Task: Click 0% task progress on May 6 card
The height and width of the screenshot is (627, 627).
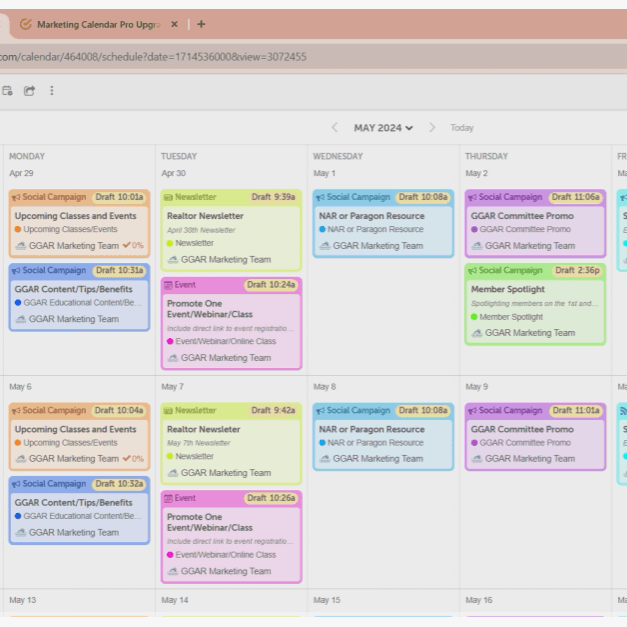Action: 133,459
